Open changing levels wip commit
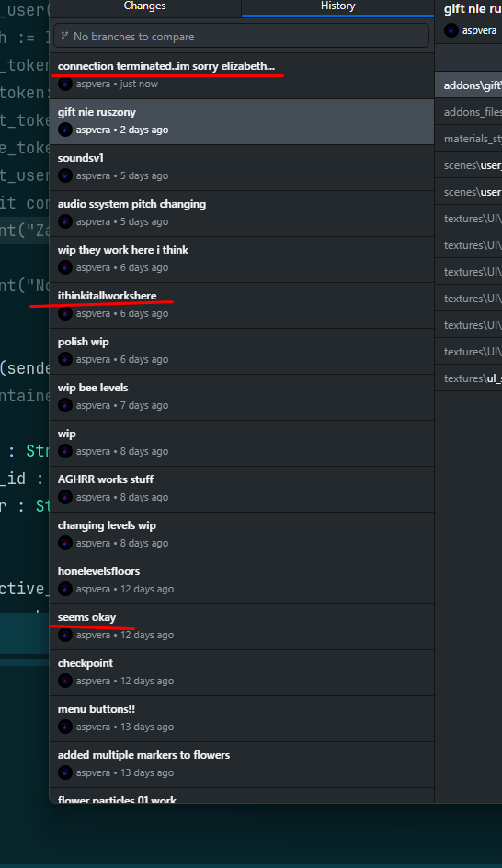This screenshot has width=502, height=868. 242,535
